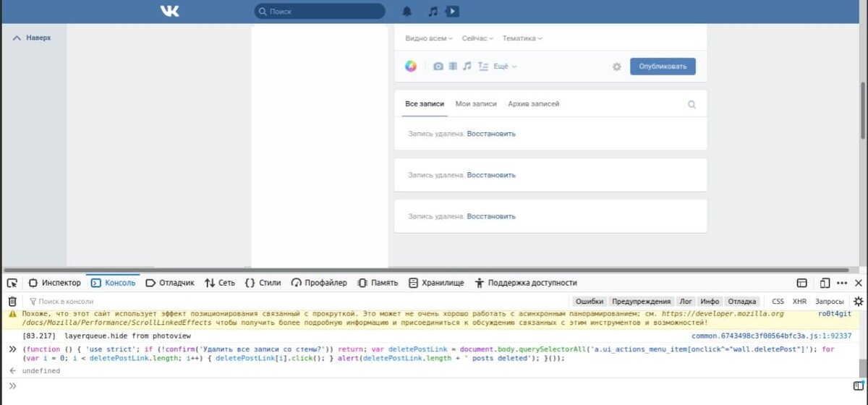Switch to the Консоль tab
868x405 pixels.
pyautogui.click(x=112, y=283)
